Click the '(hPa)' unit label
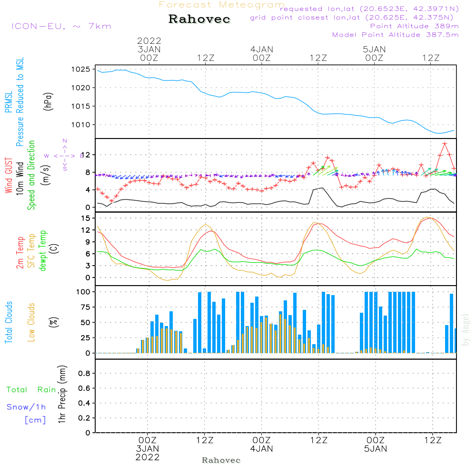 (x=48, y=101)
